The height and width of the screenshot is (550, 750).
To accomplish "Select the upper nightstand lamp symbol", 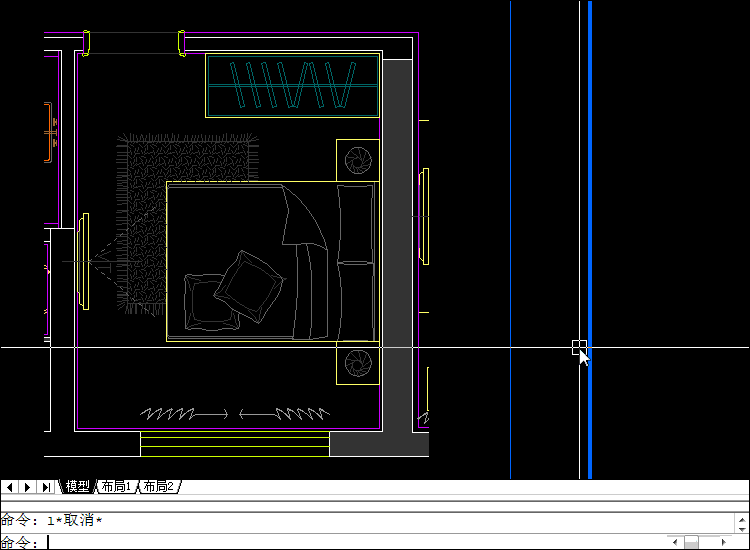I will [x=357, y=160].
